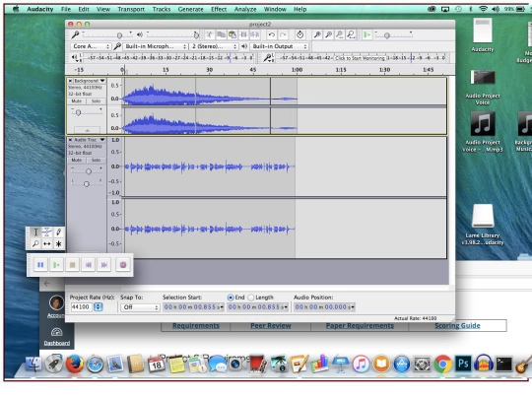Open the Snap To dropdown
Screen dimensions: 532x399
pos(140,307)
